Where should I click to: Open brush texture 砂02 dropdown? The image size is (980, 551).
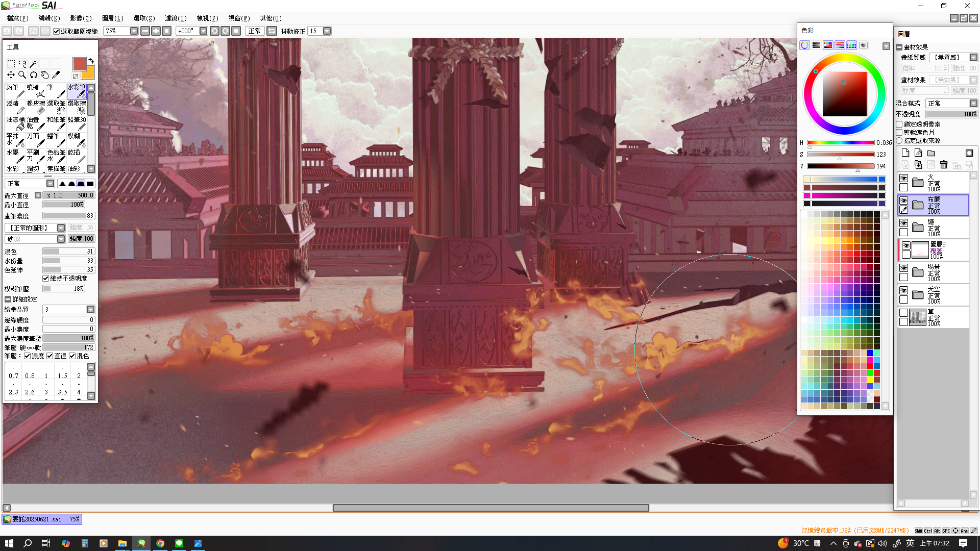(61, 239)
